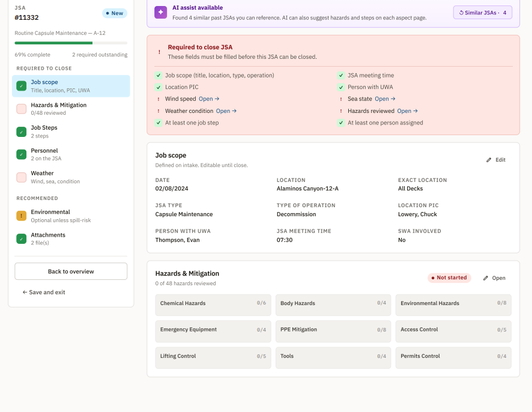The height and width of the screenshot is (412, 532).
Task: Click the pencil icon next to Open in Hazards & Mitigation
Action: tap(486, 278)
